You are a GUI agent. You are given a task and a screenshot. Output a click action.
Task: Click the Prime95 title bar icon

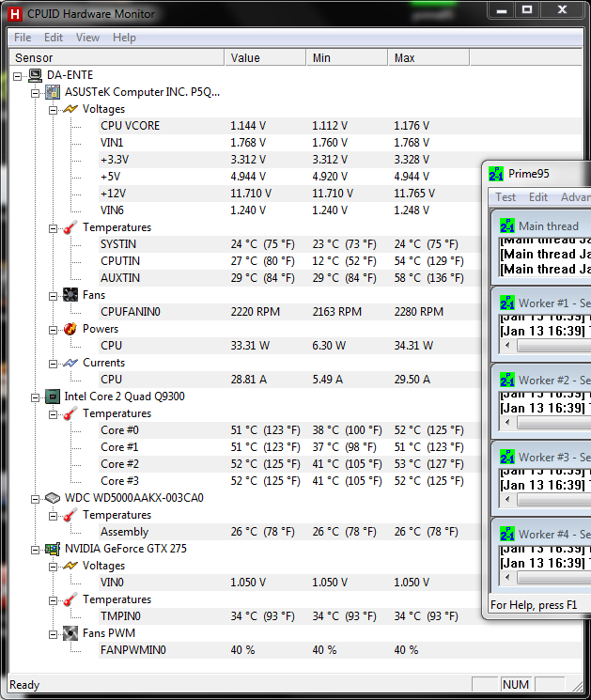(x=496, y=174)
